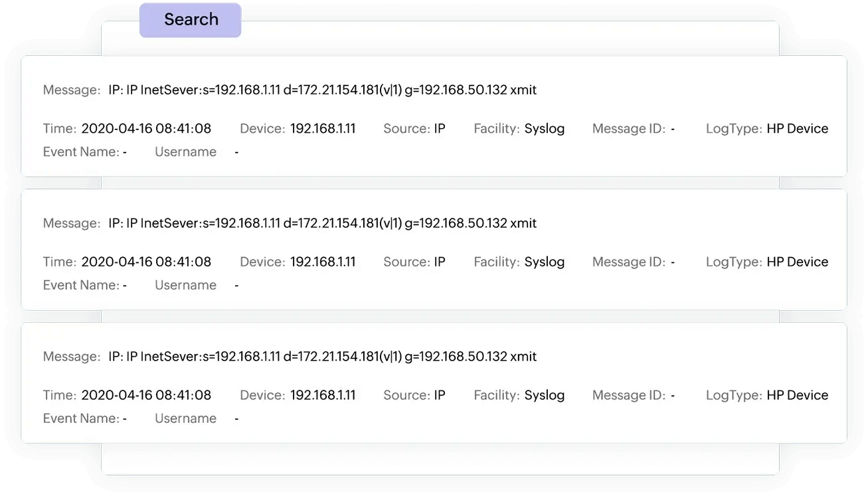This screenshot has height=496, width=868.
Task: Click the Syslog facility value in third entry
Action: coord(545,396)
